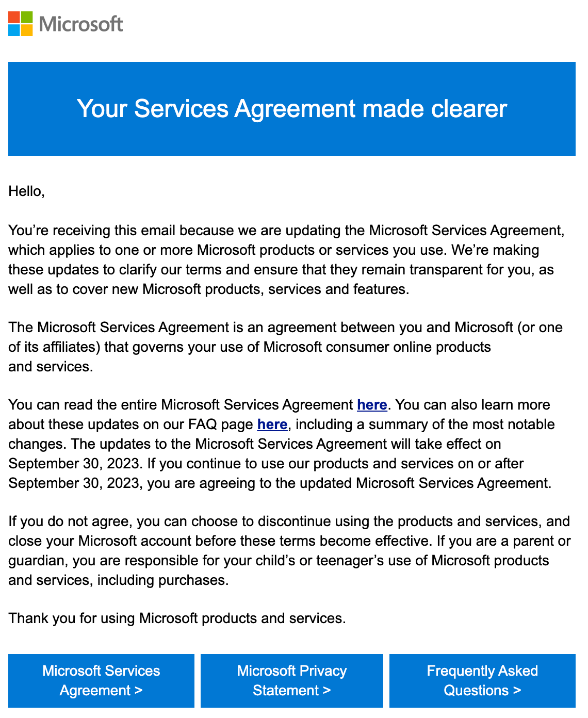Viewport: 588px width, 718px height.
Task: Click the Microsoft wordmark text
Action: click(x=81, y=24)
